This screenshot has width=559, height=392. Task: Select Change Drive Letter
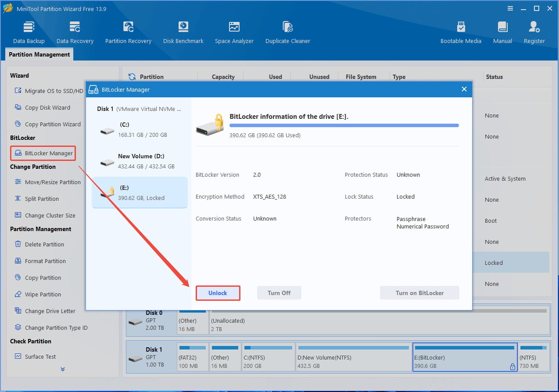click(x=45, y=311)
